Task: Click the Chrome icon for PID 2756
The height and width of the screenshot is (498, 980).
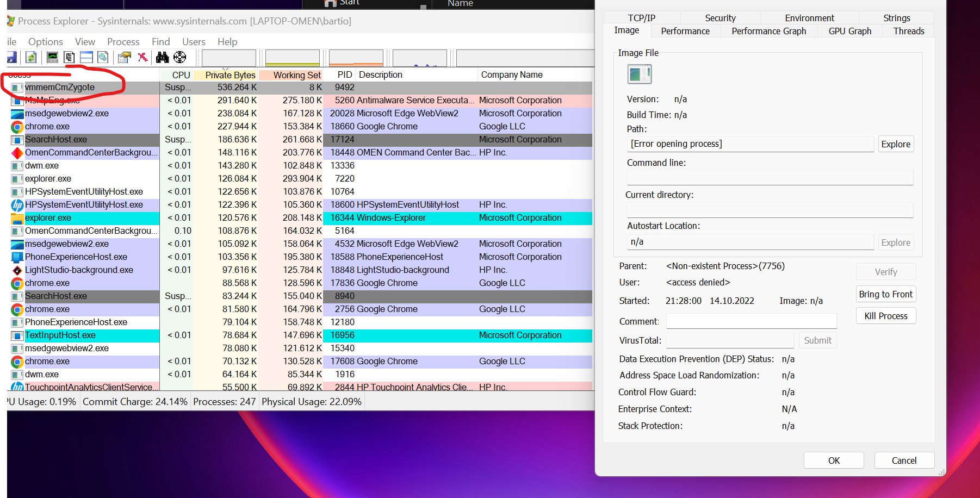Action: (x=17, y=309)
